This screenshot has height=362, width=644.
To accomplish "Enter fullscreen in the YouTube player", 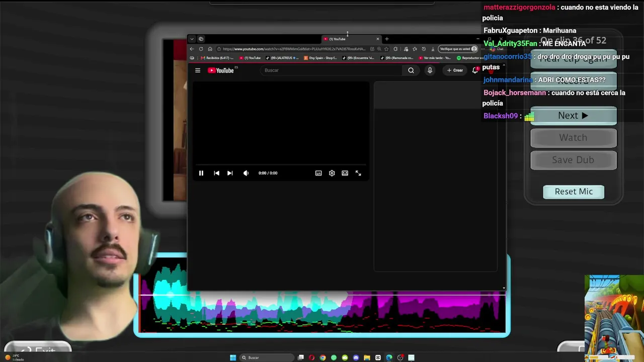I will 358,173.
